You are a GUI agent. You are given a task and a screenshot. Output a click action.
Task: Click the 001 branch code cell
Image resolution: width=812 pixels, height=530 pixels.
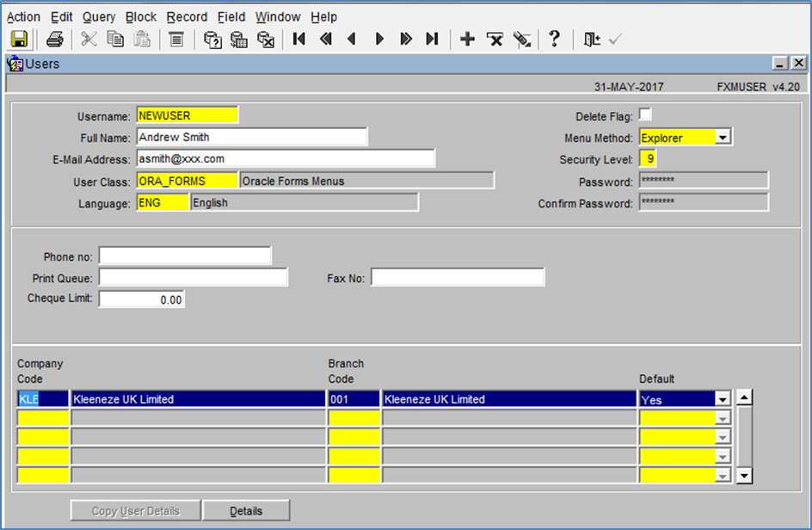[354, 399]
